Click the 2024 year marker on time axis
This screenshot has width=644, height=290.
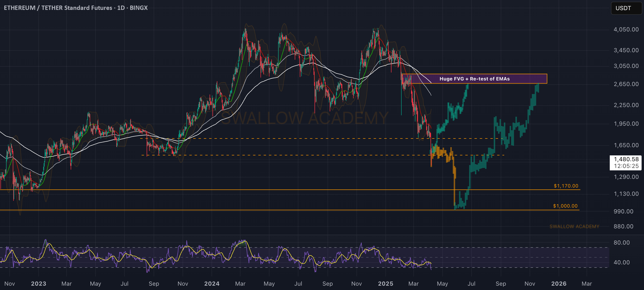[212, 284]
